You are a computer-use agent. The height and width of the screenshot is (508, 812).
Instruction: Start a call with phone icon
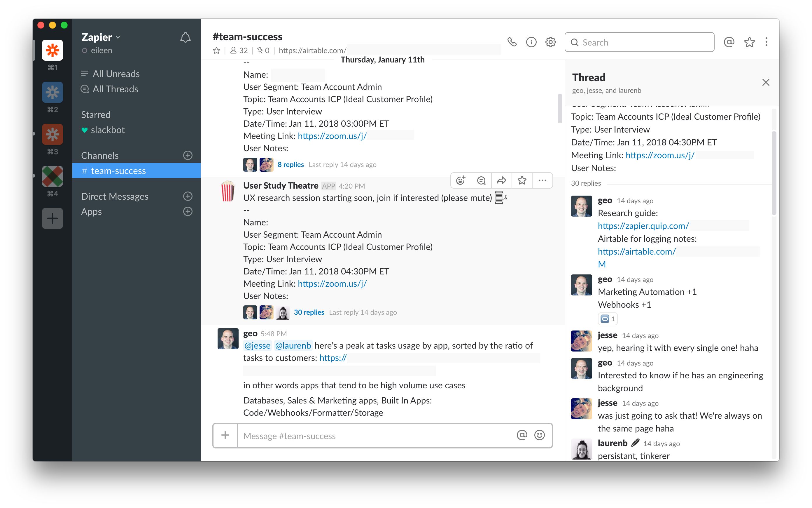pyautogui.click(x=512, y=42)
